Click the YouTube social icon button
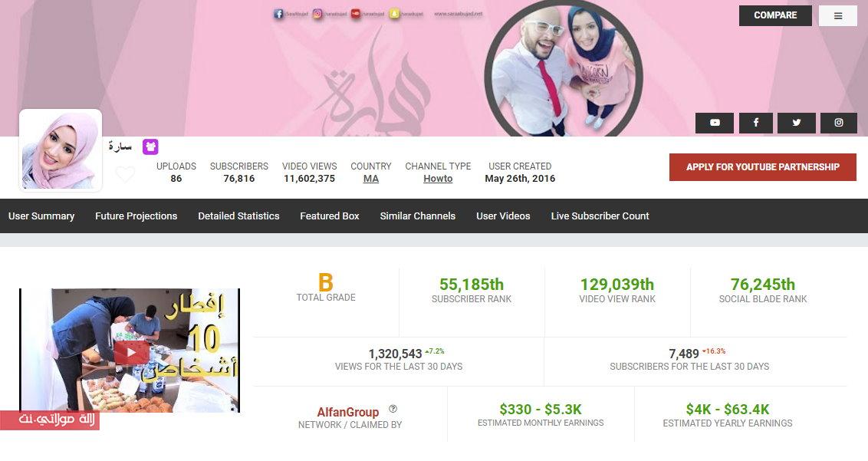This screenshot has height=461, width=868. [715, 123]
